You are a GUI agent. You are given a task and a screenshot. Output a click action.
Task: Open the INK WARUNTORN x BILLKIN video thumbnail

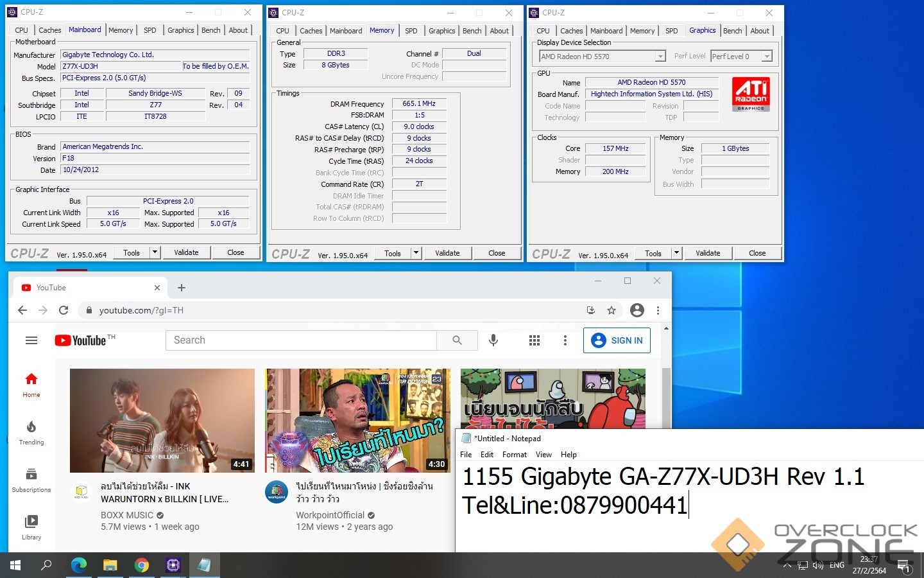click(162, 421)
